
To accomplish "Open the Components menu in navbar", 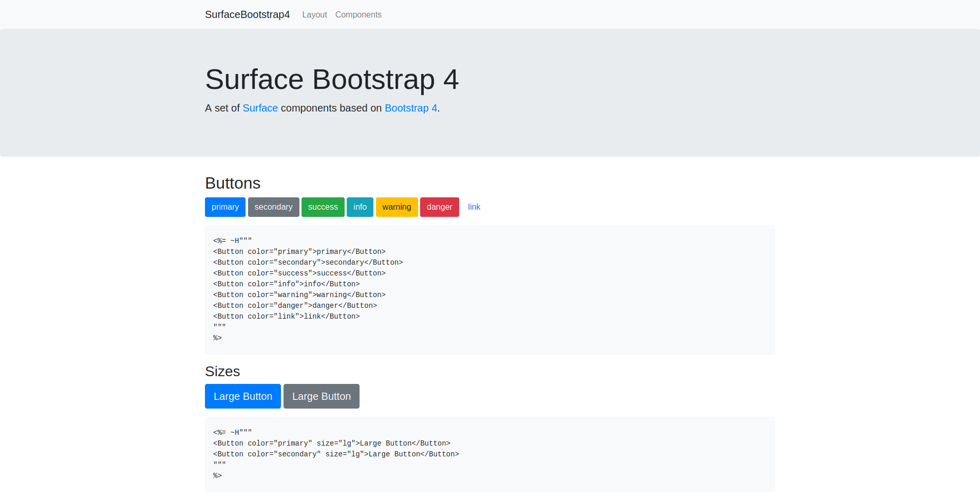I will click(358, 14).
